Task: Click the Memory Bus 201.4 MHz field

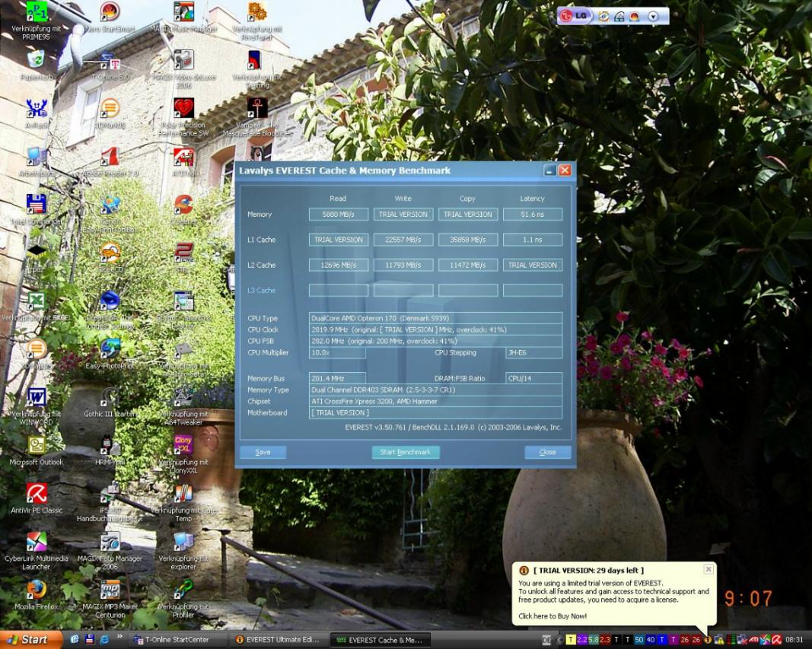Action: 337,378
